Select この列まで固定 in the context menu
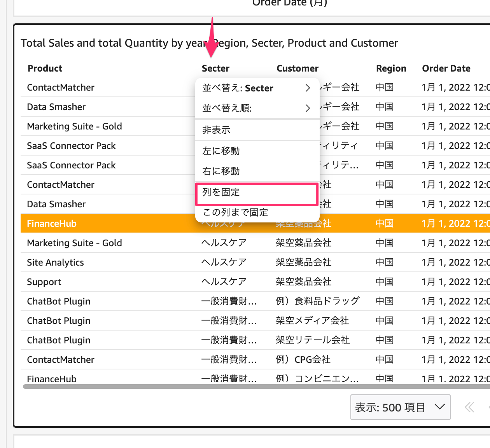Screen dimensions: 490x448 [257, 212]
